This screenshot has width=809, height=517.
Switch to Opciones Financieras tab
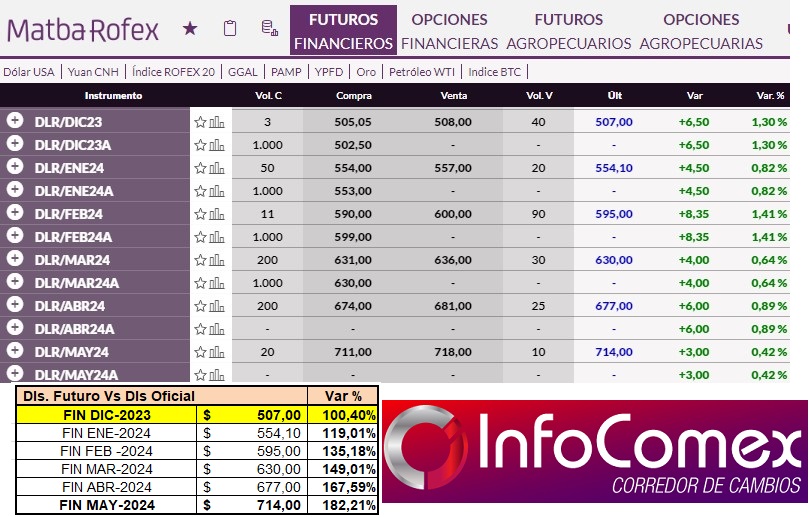point(449,31)
